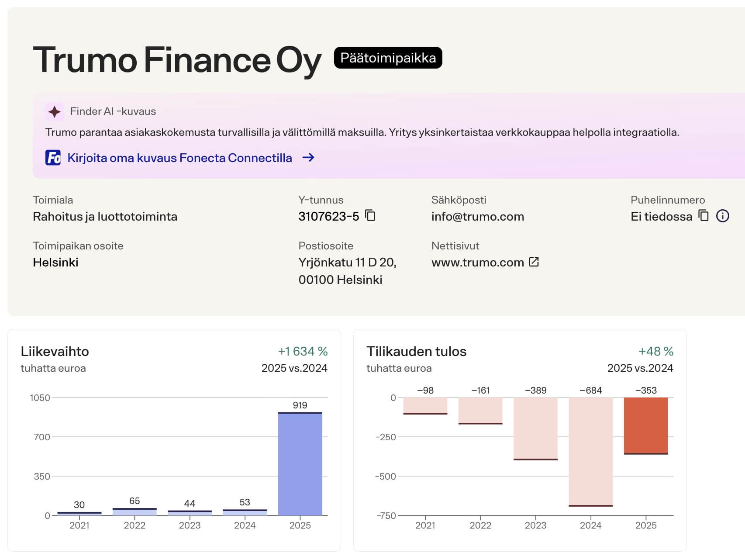Click the arrow after Fonecta Connectilla link
This screenshot has width=745, height=560.
pos(308,158)
